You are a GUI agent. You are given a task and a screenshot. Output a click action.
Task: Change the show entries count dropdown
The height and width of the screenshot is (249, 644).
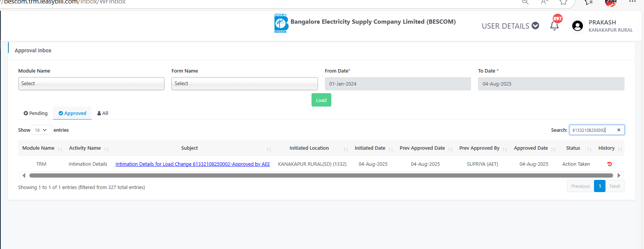42,130
